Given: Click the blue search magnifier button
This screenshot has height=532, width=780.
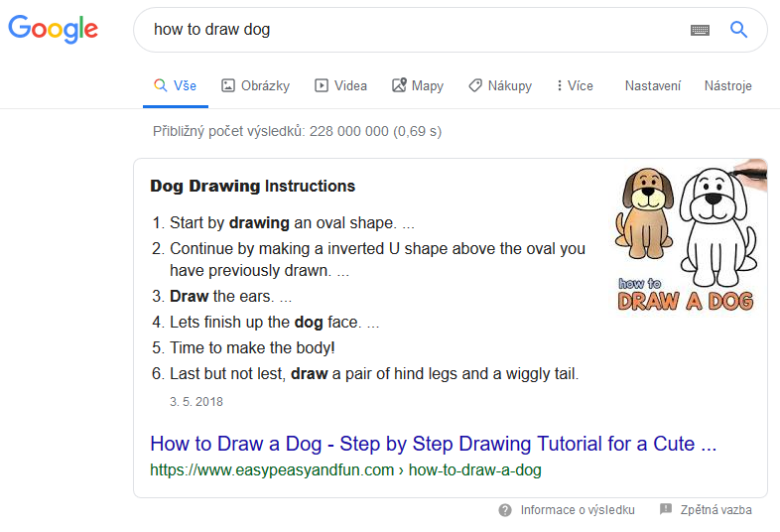Looking at the screenshot, I should click(738, 30).
